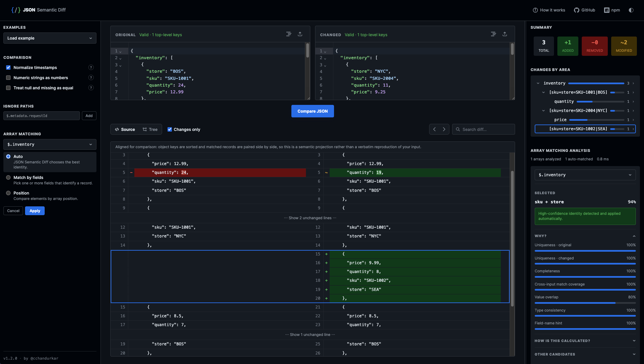Click the Compare JSON button

[x=313, y=111]
